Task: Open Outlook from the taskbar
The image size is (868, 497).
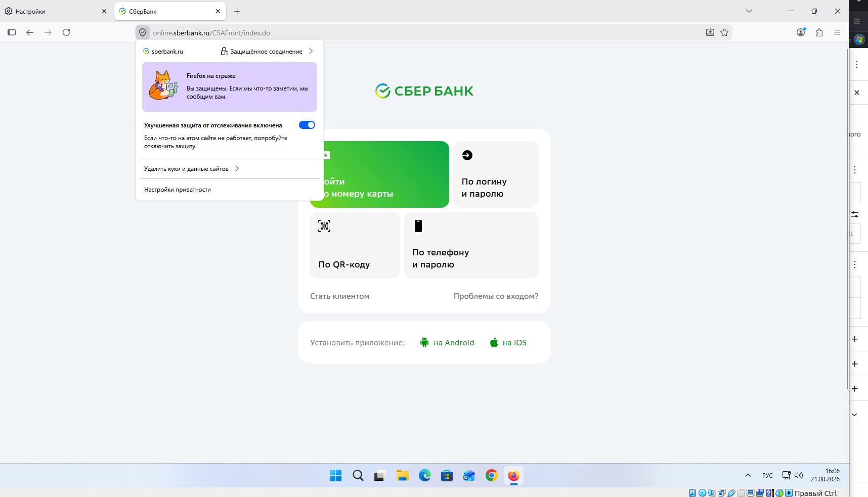Action: (469, 475)
